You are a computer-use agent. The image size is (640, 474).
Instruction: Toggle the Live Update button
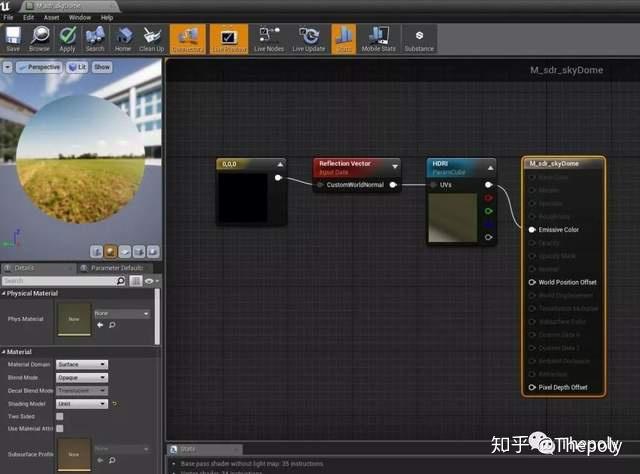tap(309, 39)
